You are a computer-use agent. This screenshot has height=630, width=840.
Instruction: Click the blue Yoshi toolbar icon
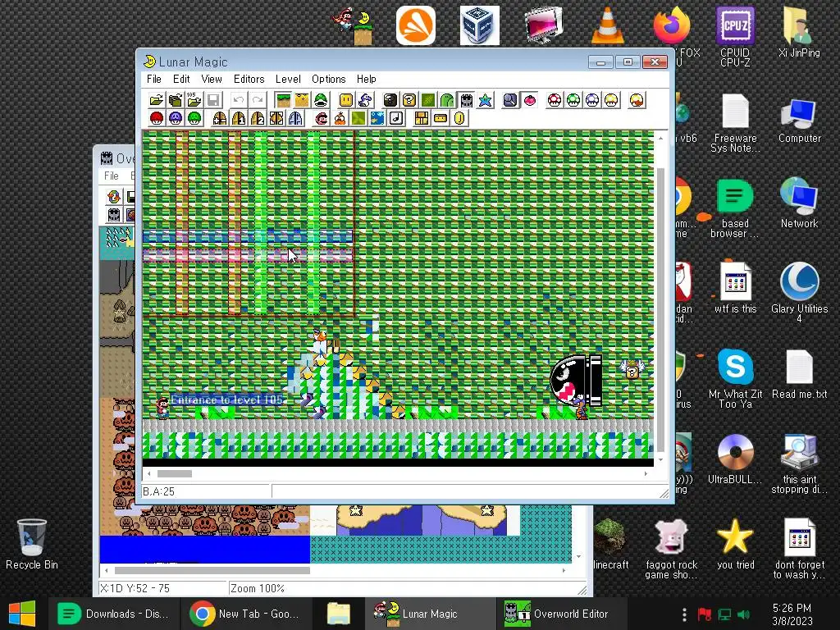[x=365, y=100]
